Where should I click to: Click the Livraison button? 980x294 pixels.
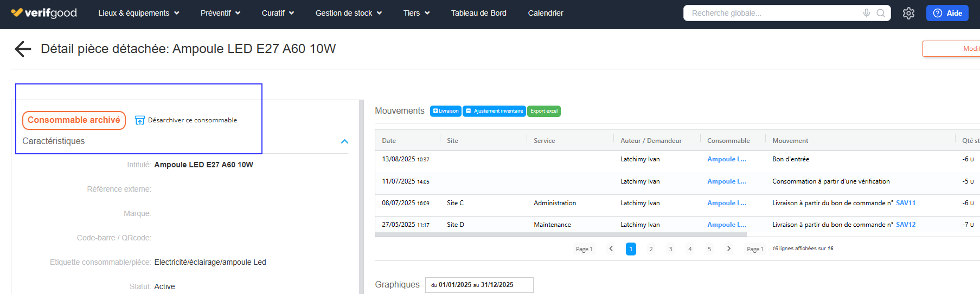[x=445, y=111]
